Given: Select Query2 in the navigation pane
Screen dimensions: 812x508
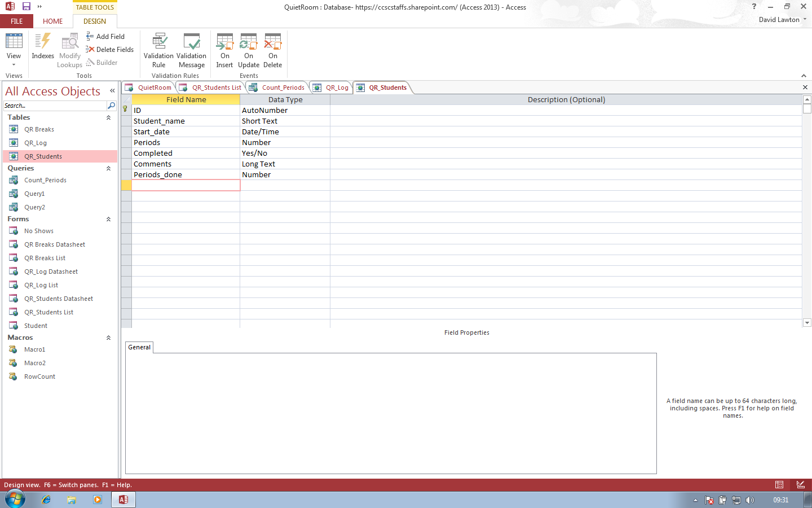Looking at the screenshot, I should (60, 207).
